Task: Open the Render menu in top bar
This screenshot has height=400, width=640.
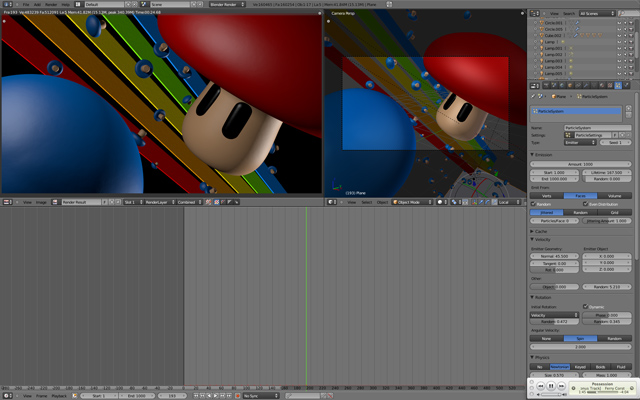Action: pos(49,4)
